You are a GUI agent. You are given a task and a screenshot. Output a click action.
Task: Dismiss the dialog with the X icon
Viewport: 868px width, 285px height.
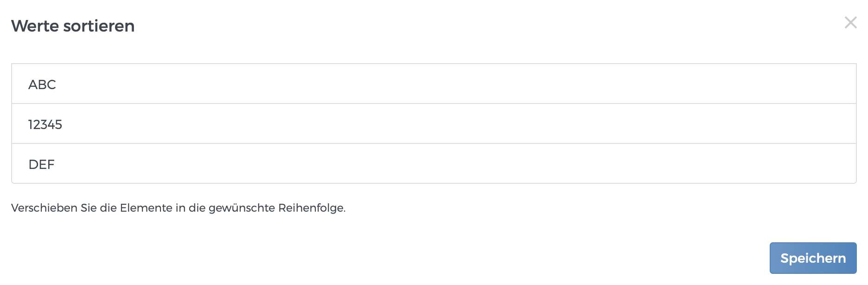pyautogui.click(x=850, y=22)
